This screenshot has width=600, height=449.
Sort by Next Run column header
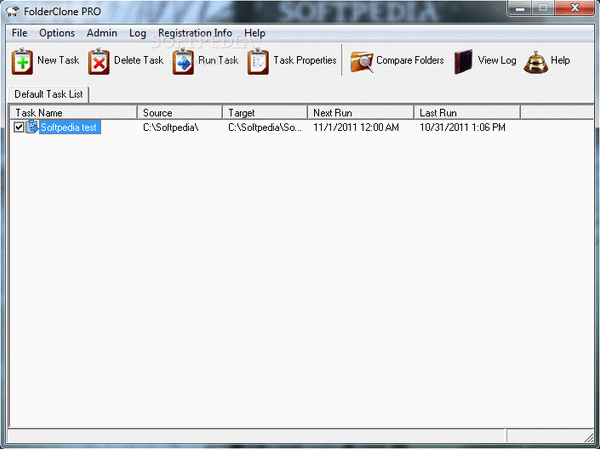pos(360,113)
